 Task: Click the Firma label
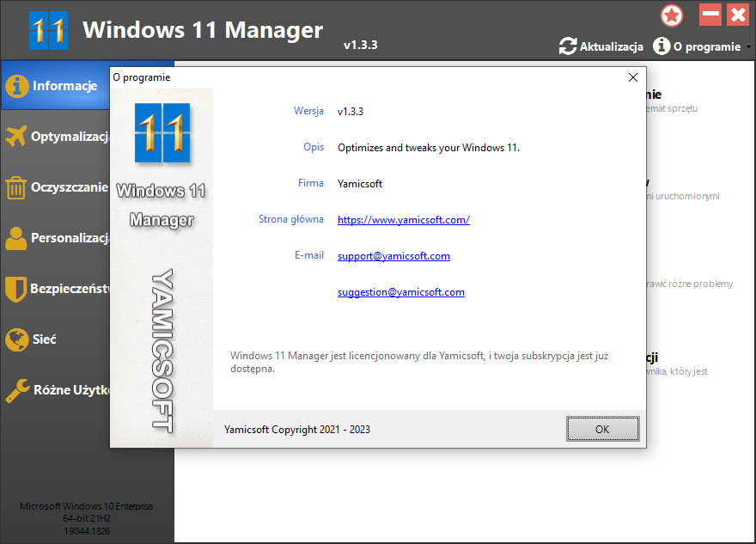tap(310, 183)
